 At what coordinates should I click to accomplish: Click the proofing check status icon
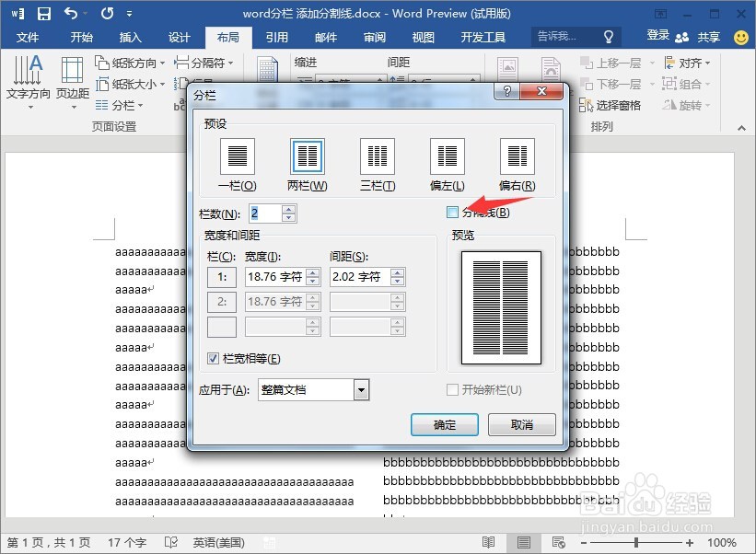coord(170,543)
